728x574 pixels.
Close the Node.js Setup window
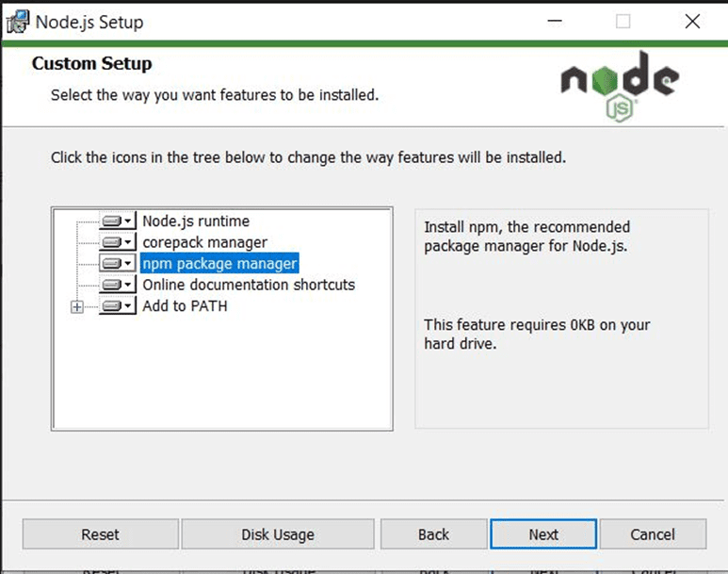pyautogui.click(x=692, y=21)
